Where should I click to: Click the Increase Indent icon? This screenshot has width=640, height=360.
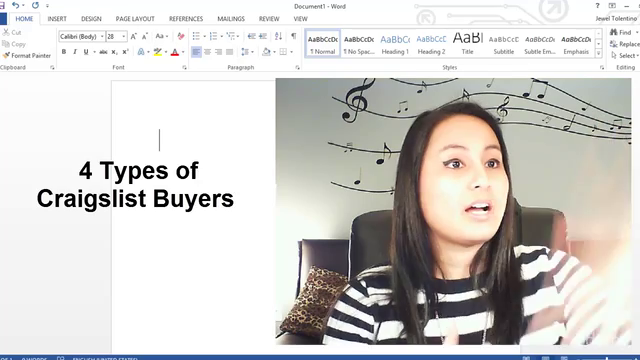click(x=263, y=36)
